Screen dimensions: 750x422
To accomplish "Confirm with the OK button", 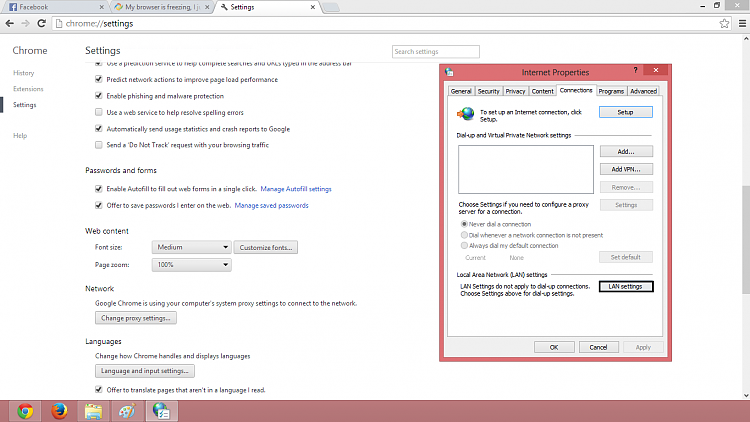I will tap(554, 347).
